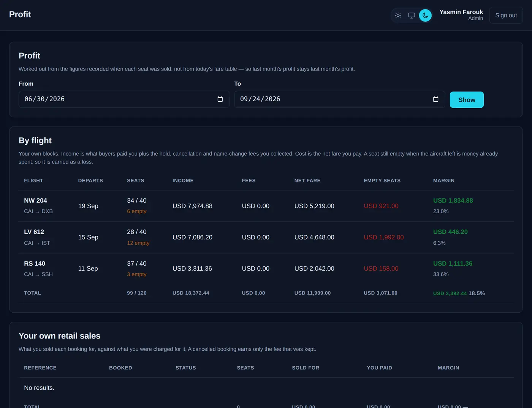Click net fare USD 5,219.00
The width and height of the screenshot is (532, 408).
pyautogui.click(x=314, y=206)
